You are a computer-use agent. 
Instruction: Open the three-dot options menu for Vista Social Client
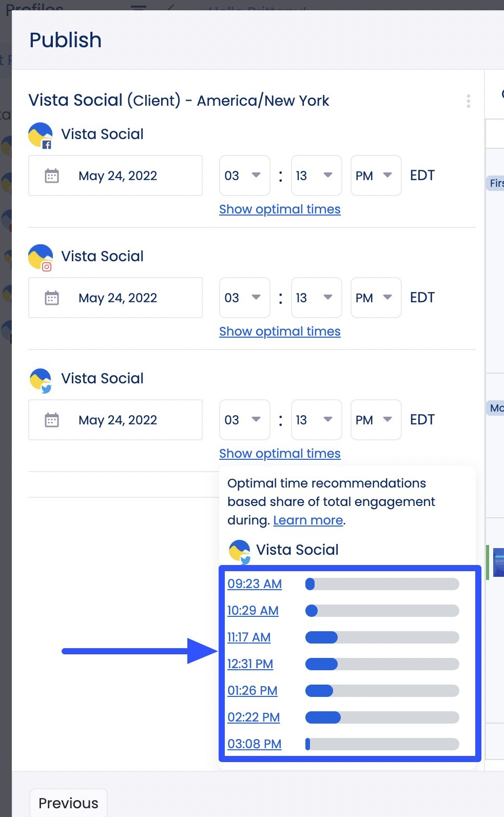pyautogui.click(x=468, y=101)
